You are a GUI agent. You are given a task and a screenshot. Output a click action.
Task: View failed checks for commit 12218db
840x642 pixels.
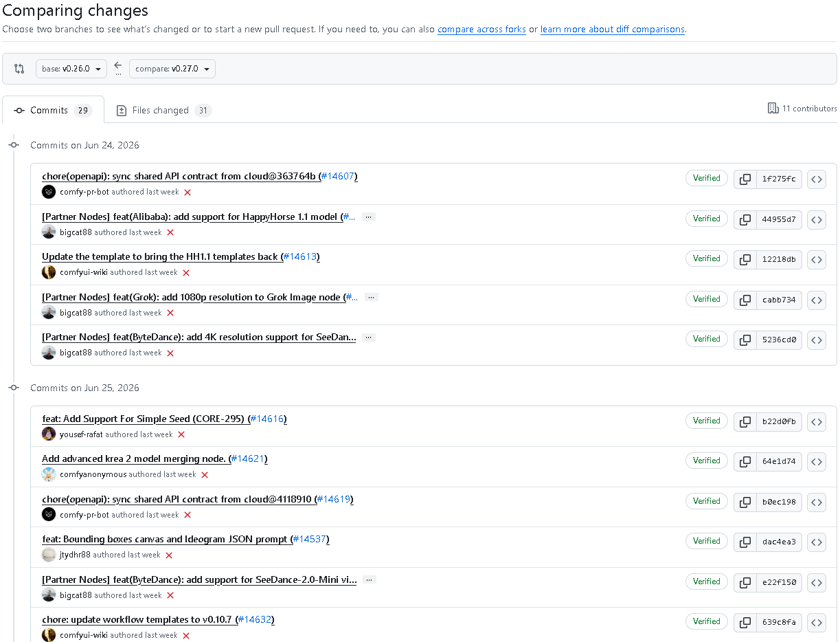tap(186, 273)
